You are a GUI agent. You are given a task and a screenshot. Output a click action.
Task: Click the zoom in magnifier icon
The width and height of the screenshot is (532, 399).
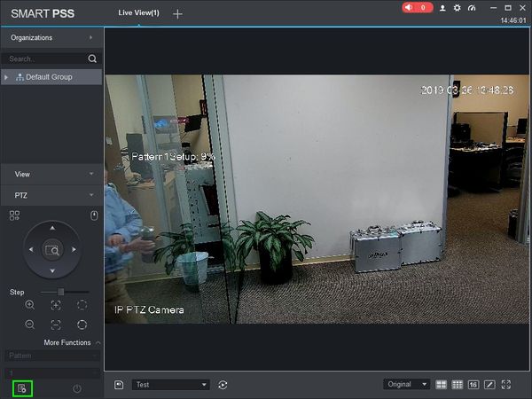point(30,305)
